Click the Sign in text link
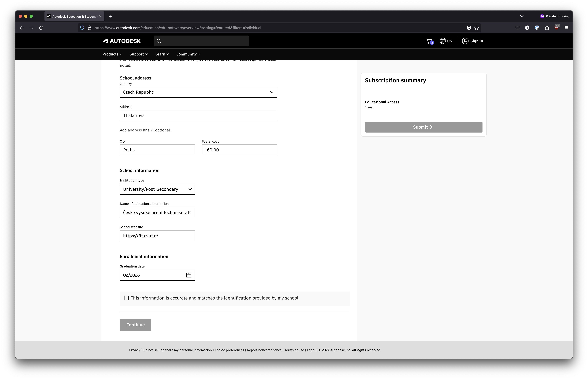588x379 pixels. [x=477, y=41]
